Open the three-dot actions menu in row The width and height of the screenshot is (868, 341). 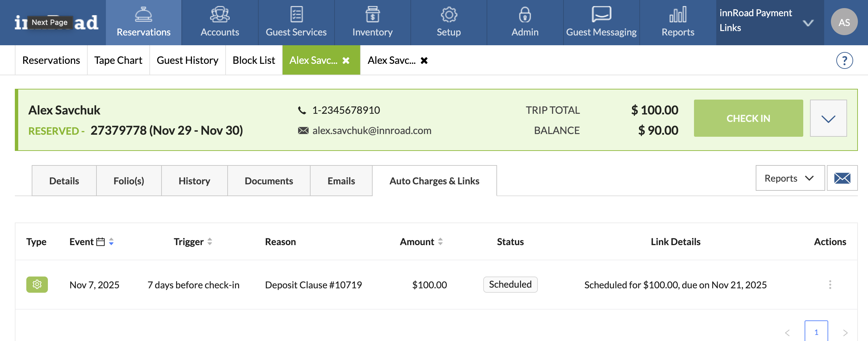point(830,285)
